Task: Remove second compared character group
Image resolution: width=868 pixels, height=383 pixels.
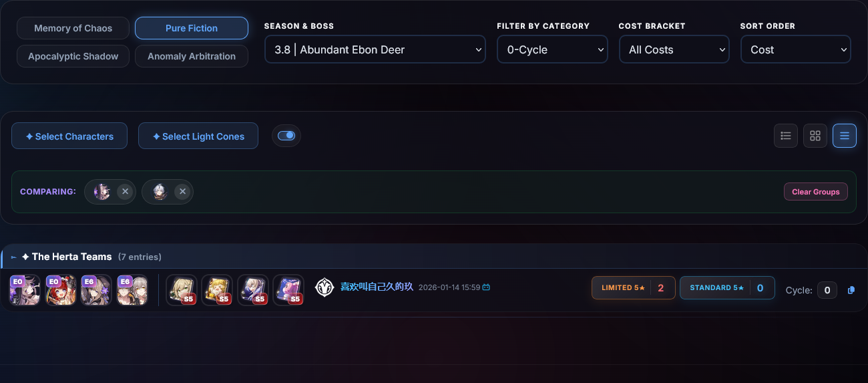Action: 182,192
